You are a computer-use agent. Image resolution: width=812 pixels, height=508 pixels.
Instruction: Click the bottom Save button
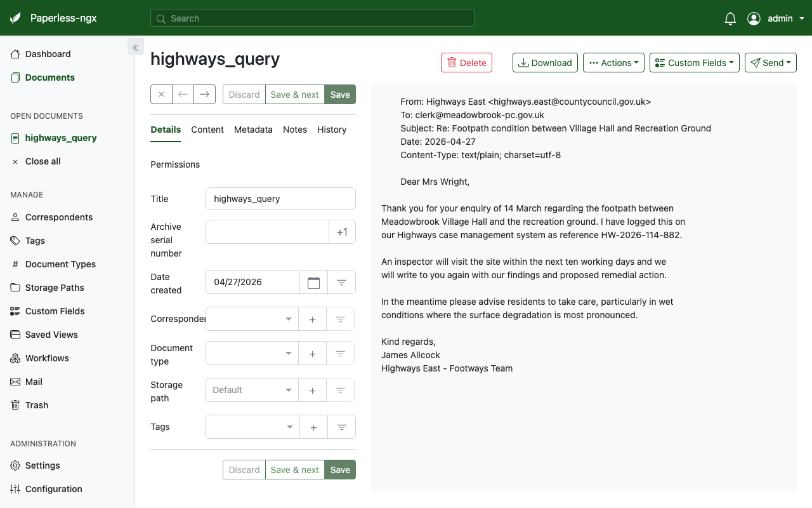tap(340, 470)
